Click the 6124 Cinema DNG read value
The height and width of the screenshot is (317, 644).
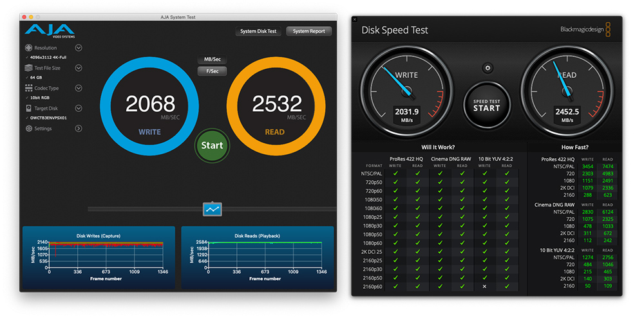click(x=607, y=212)
